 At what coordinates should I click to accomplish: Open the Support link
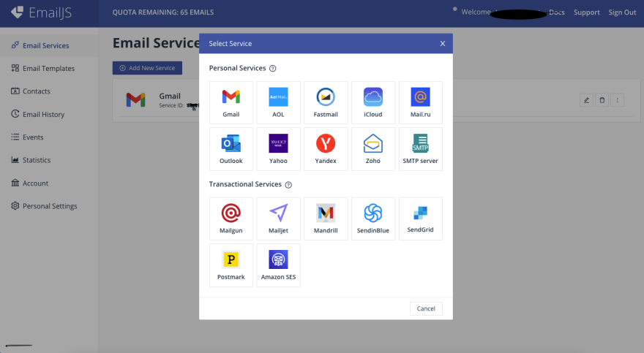tap(586, 12)
